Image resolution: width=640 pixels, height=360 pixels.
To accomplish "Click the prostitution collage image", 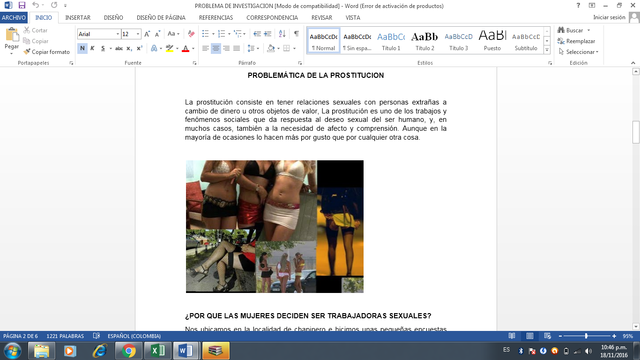I will [275, 226].
